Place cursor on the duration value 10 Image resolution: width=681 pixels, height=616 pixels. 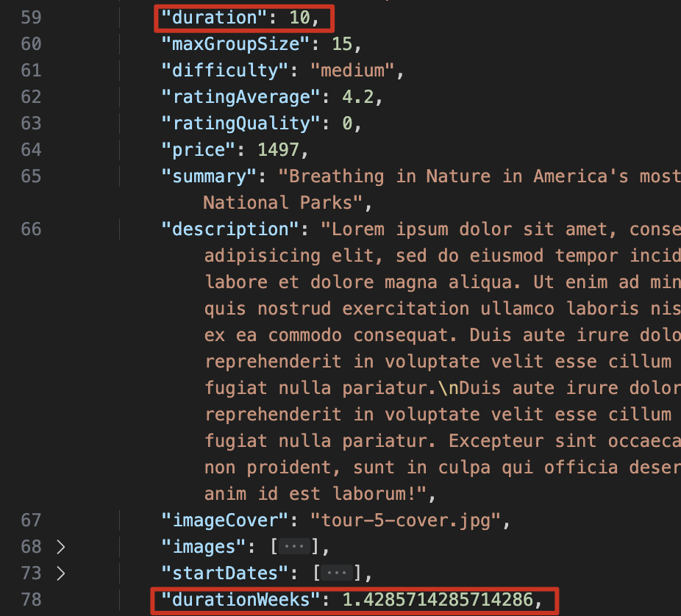299,18
